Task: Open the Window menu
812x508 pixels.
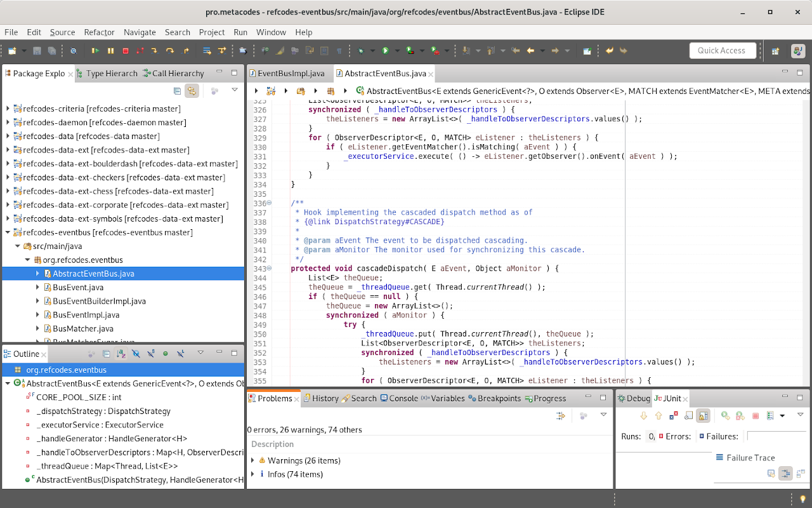Action: pyautogui.click(x=271, y=32)
